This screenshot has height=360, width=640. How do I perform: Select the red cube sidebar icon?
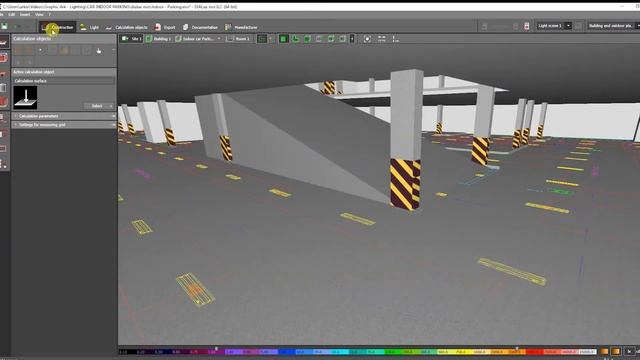coord(4,101)
